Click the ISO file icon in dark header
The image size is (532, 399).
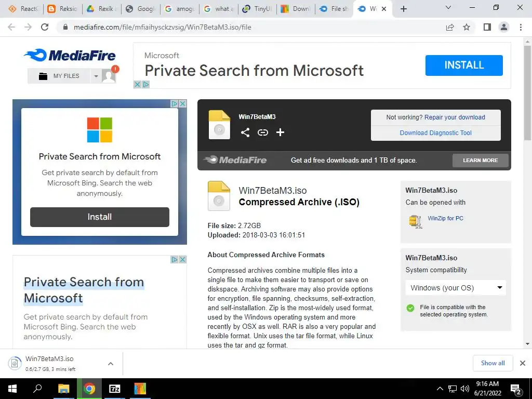[x=219, y=125]
